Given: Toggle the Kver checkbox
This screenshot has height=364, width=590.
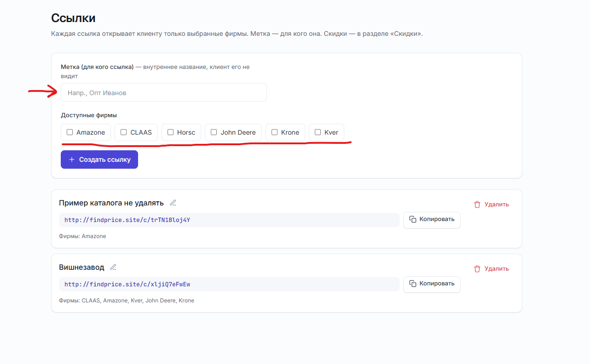Looking at the screenshot, I should point(318,132).
